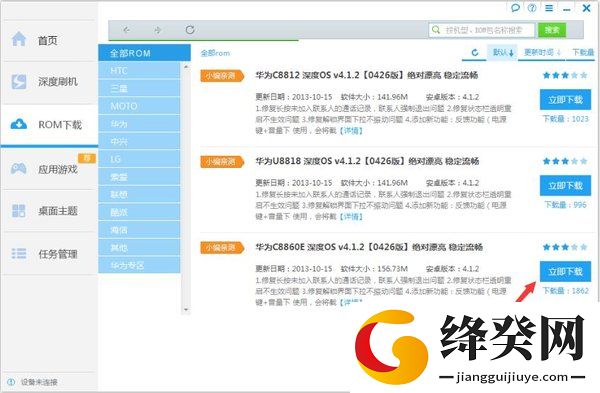
Task: Open the main menu hamburger icon
Action: coord(549,8)
